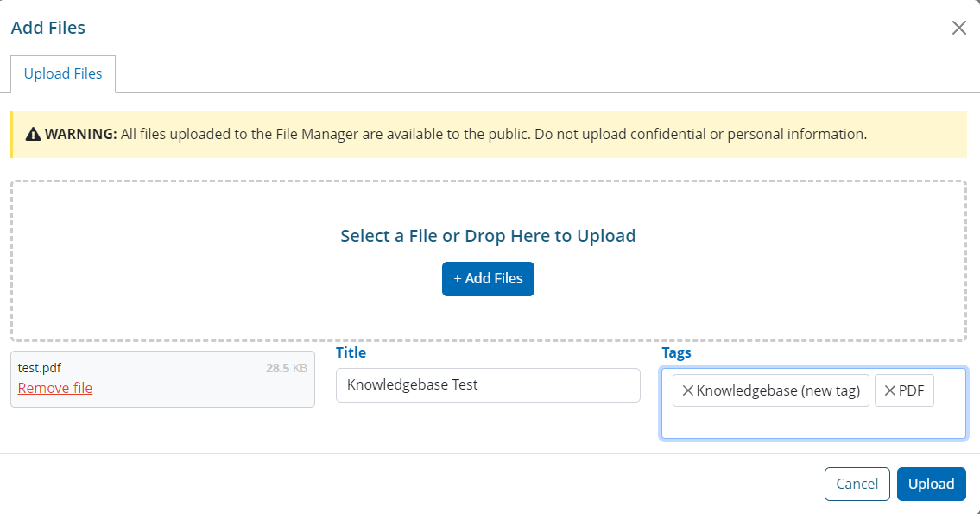980x514 pixels.
Task: Focus the Title input field
Action: point(488,385)
